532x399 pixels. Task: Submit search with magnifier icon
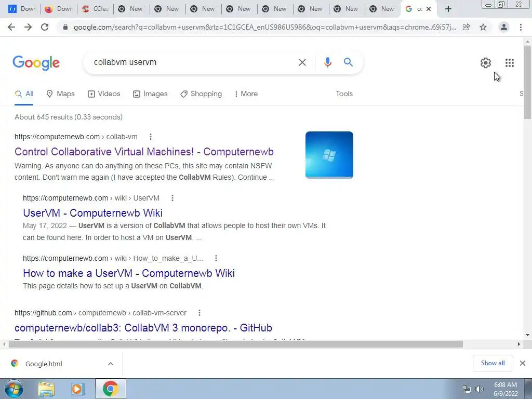tap(348, 62)
